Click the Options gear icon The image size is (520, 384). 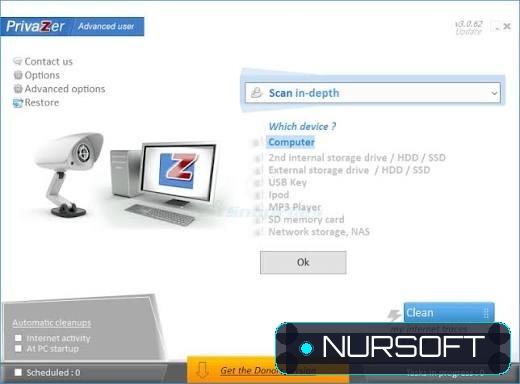[x=18, y=75]
